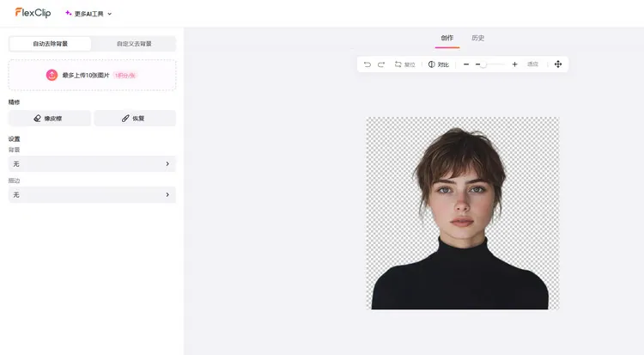
Task: Click the FlexClip logo
Action: 33,13
